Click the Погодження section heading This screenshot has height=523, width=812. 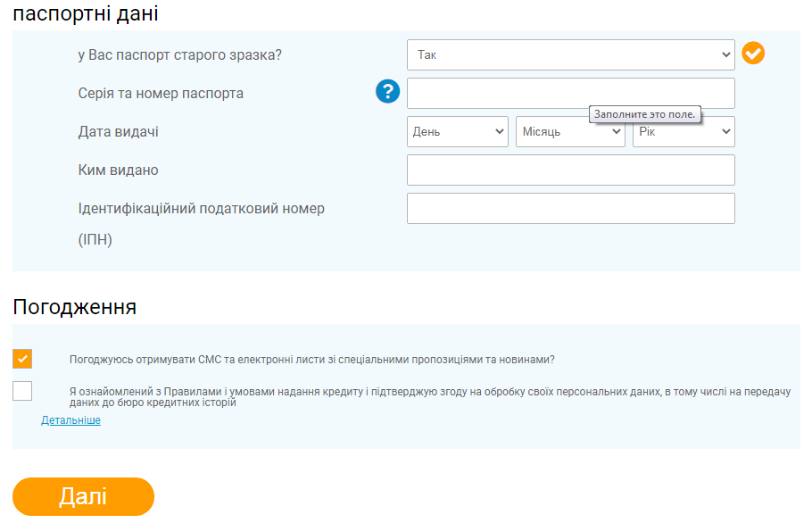tap(75, 306)
